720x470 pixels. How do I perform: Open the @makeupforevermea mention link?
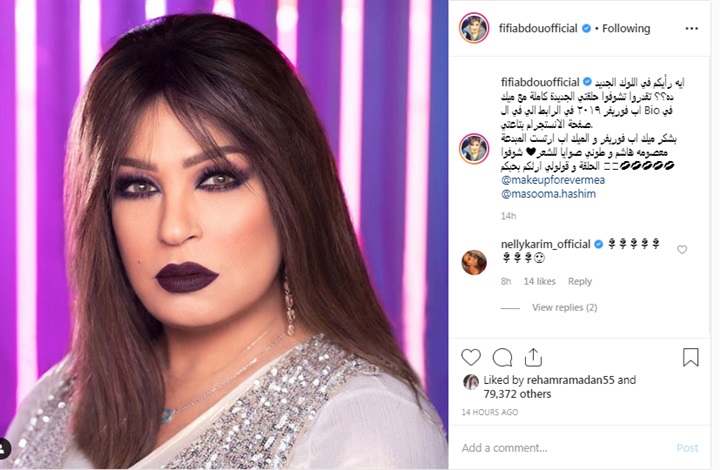coord(553,180)
